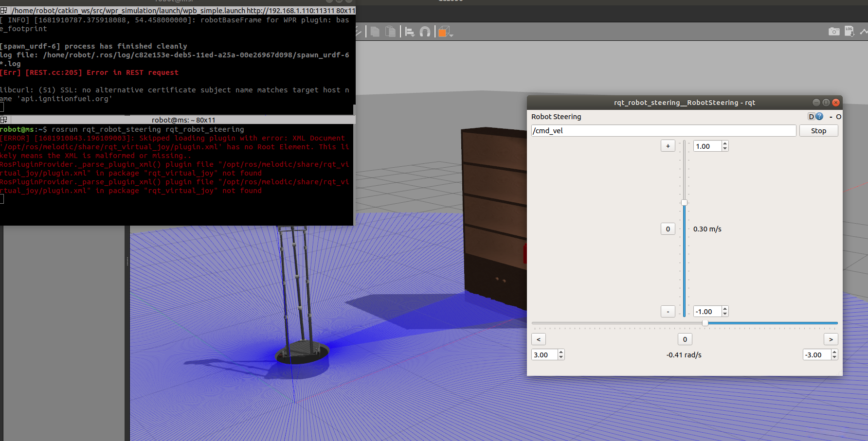Image resolution: width=868 pixels, height=441 pixels.
Task: Click the LOG data recording icon
Action: 849,32
